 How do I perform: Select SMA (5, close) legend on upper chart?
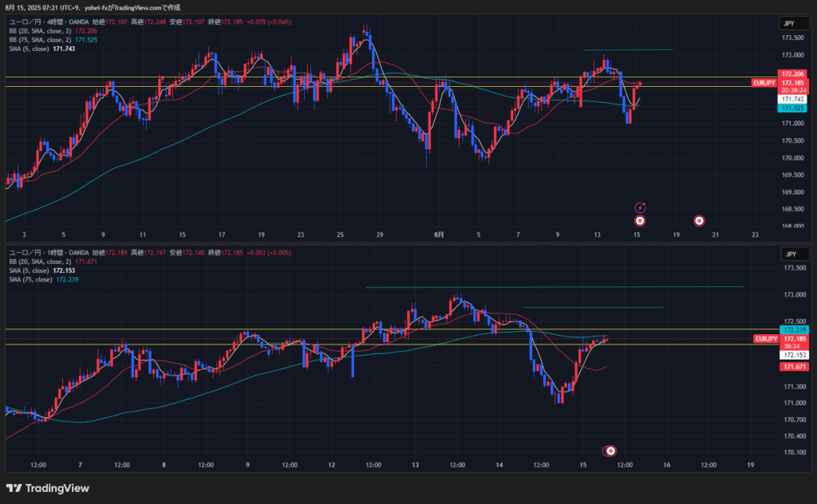30,49
